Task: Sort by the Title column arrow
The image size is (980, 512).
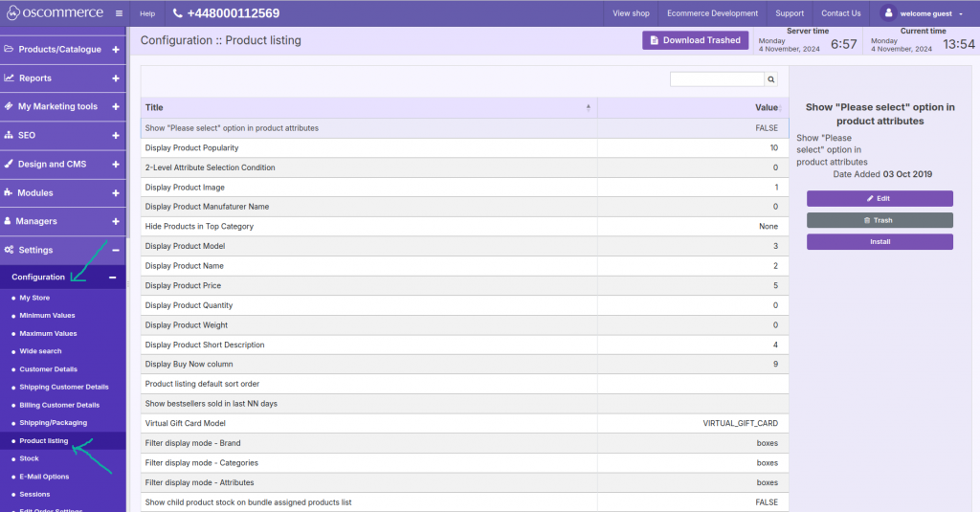Action: [x=589, y=107]
